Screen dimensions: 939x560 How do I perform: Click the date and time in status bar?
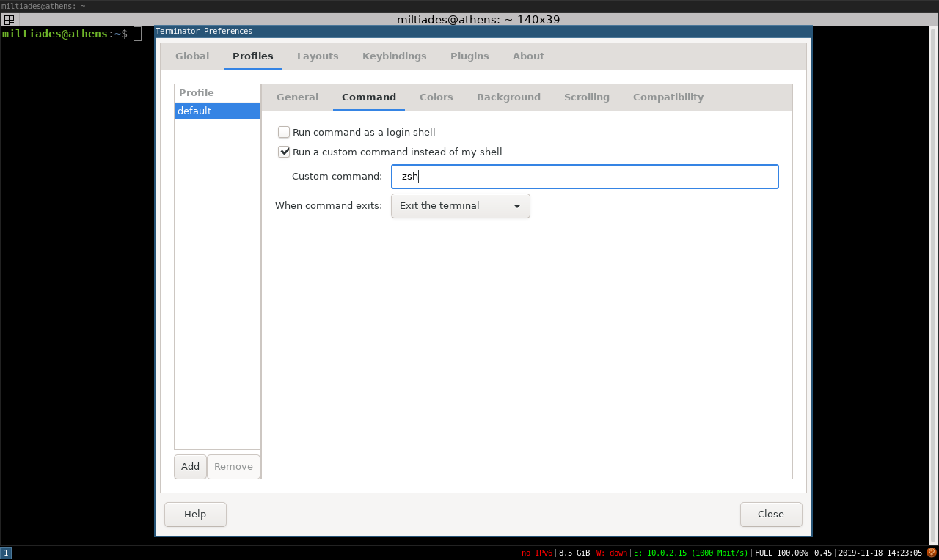coord(880,553)
